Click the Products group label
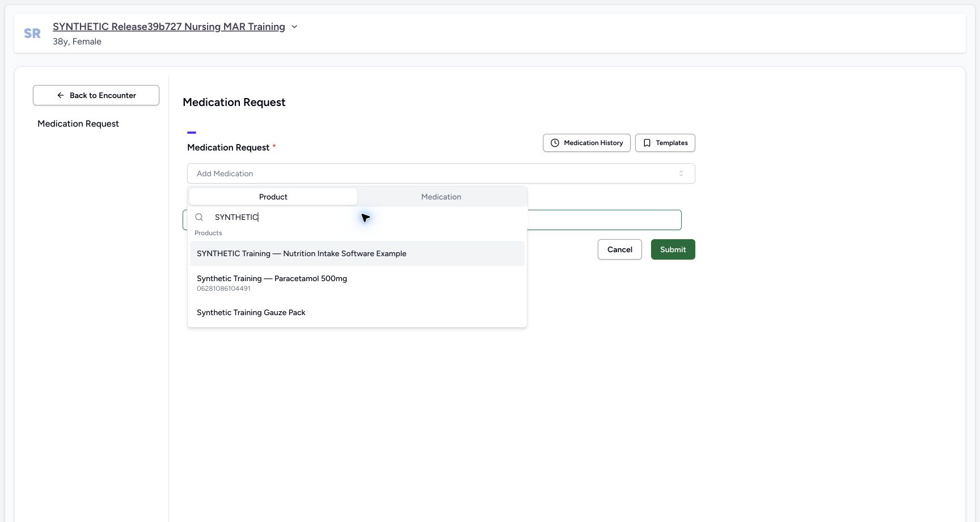The width and height of the screenshot is (980, 522). [x=208, y=233]
